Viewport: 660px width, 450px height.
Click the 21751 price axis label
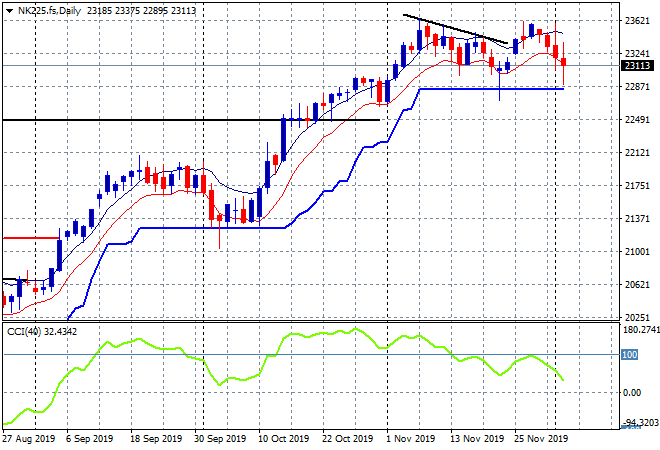point(637,186)
